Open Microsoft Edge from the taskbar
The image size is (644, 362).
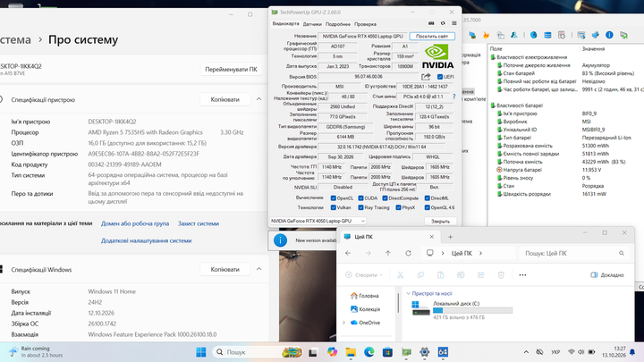[369, 352]
